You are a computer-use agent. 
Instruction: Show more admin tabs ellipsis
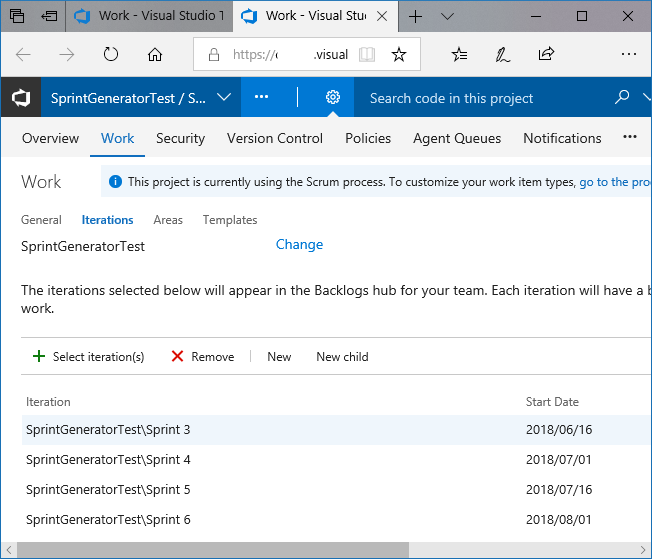630,136
